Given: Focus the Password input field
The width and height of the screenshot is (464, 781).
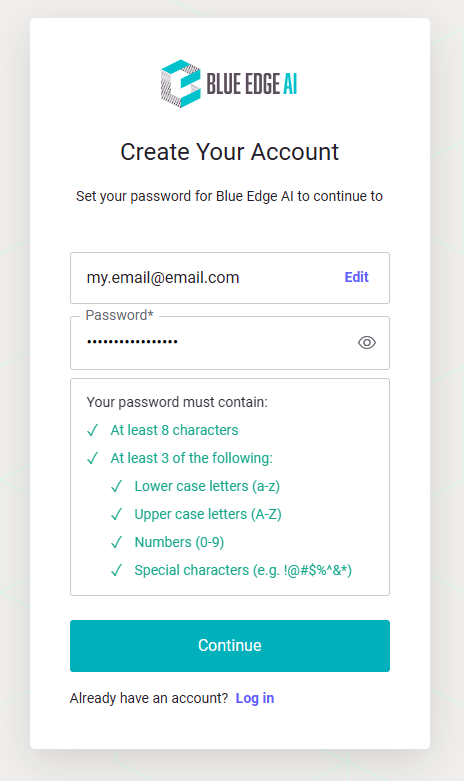Looking at the screenshot, I should pos(230,343).
